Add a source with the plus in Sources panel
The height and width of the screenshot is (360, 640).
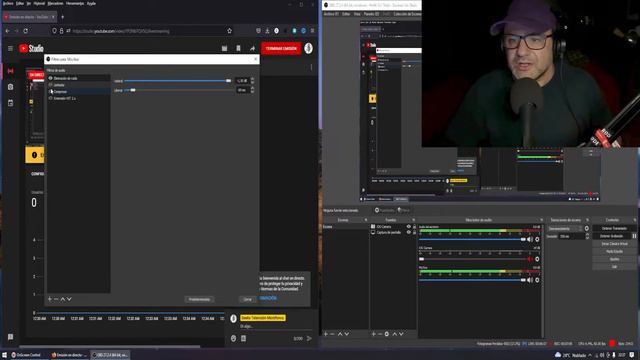(373, 334)
